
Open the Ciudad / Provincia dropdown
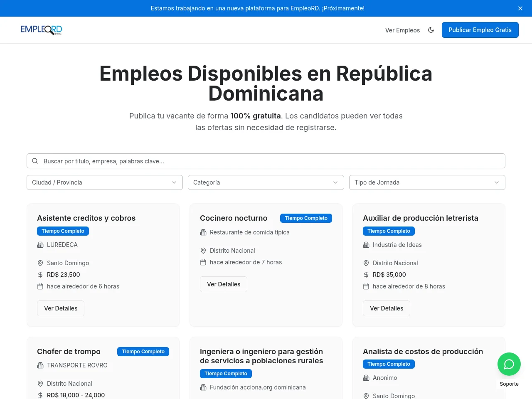(105, 182)
